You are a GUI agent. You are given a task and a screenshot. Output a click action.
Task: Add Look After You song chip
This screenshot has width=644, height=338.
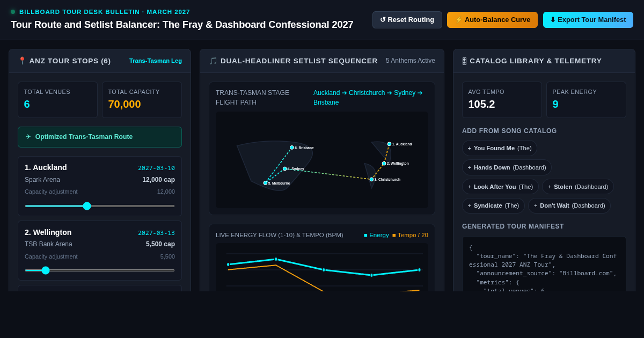[x=500, y=187]
